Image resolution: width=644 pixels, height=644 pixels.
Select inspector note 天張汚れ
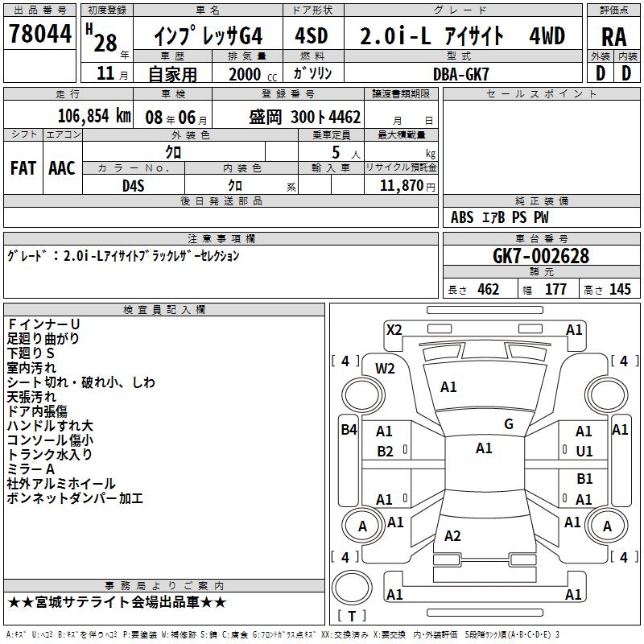point(31,397)
